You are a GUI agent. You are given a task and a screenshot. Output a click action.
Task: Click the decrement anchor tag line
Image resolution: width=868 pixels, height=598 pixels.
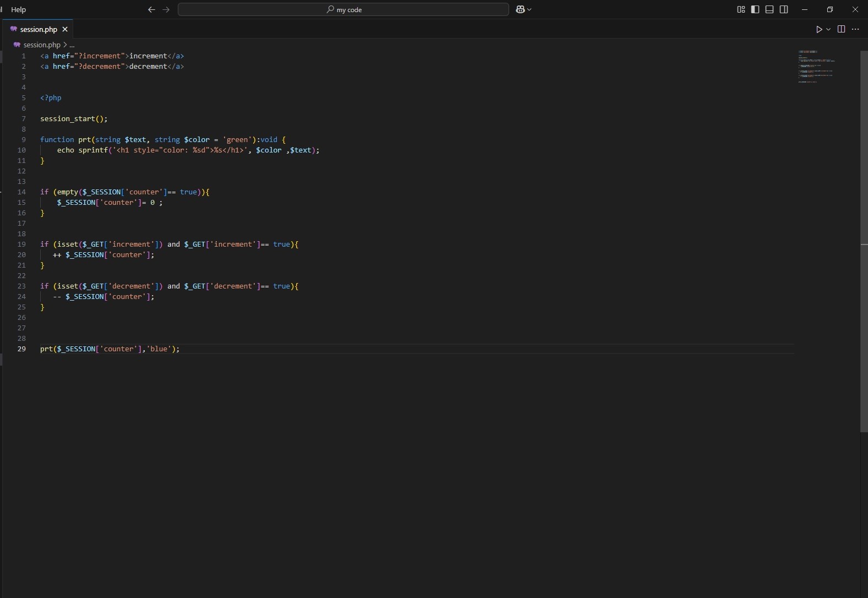coord(112,66)
